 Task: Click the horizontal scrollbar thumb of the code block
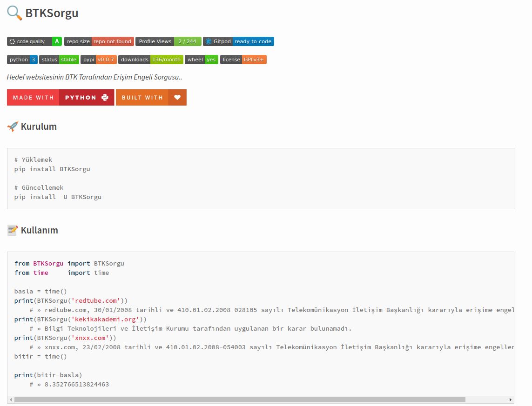[240, 400]
